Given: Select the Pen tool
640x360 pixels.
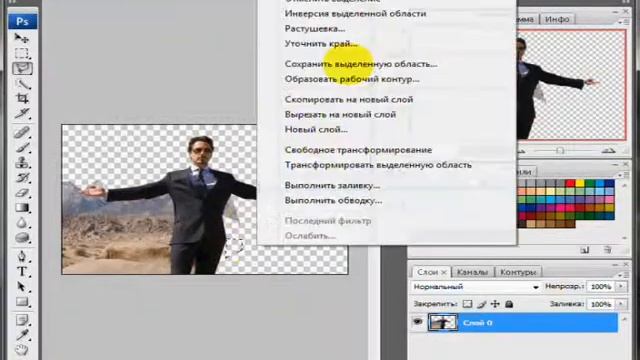Looking at the screenshot, I should tap(22, 256).
